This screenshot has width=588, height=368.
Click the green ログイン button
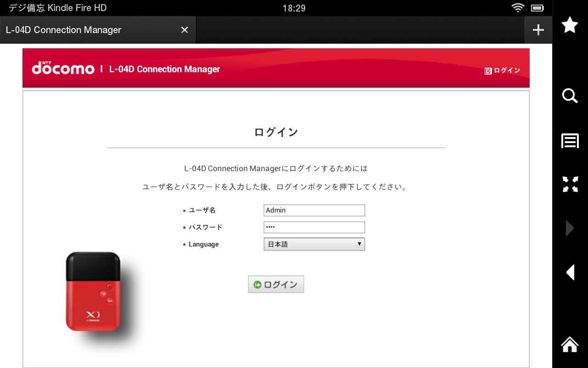point(276,284)
